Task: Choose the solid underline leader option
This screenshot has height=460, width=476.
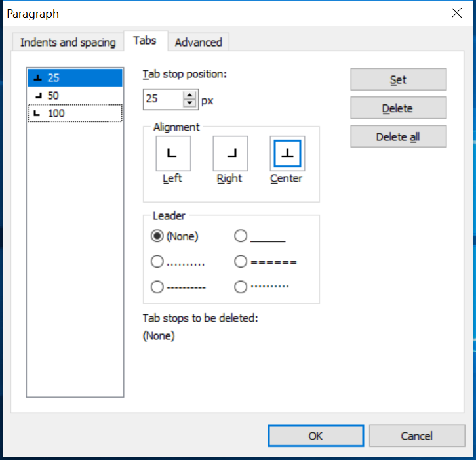Action: pyautogui.click(x=241, y=236)
